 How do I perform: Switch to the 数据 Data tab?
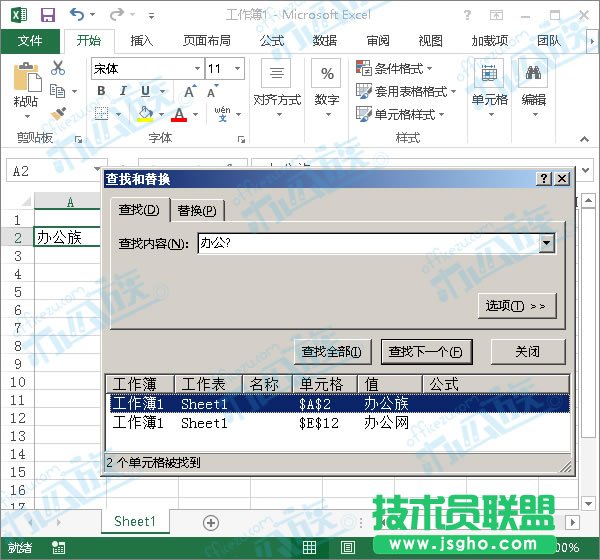coord(325,41)
